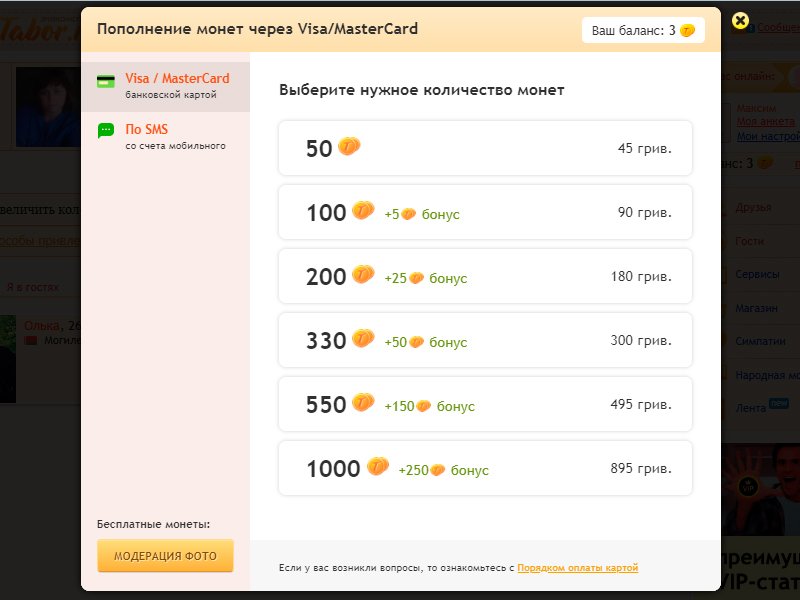Open Друзья in the background page menu
The image size is (800, 600).
754,208
